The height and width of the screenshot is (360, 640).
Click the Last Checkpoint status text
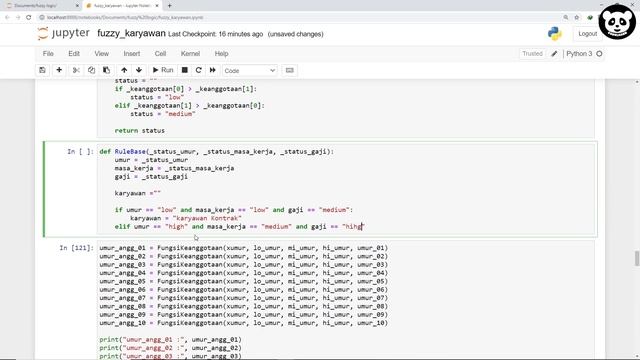(216, 34)
